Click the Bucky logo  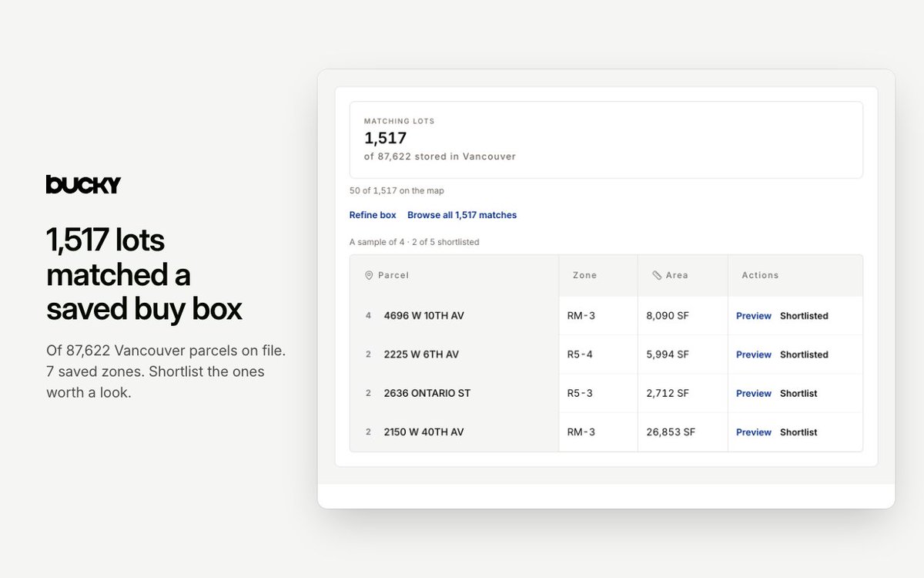pyautogui.click(x=83, y=185)
